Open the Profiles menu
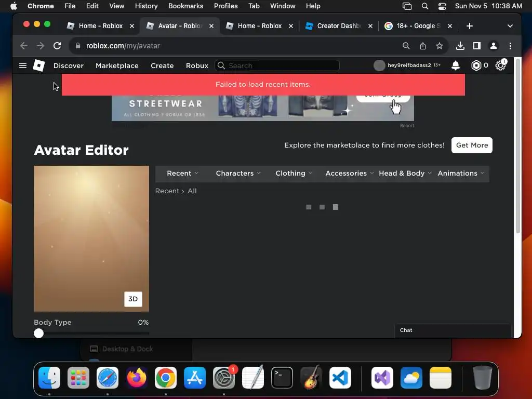This screenshot has width=532, height=399. pos(225,6)
